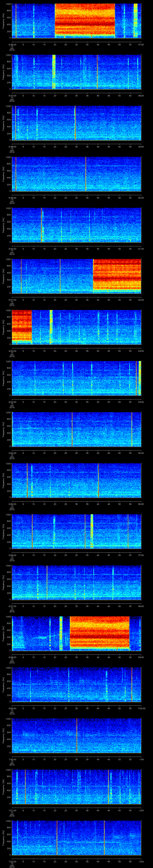Screen dimensions: 153x868
Task: Select the spectrogram panel starting at 6:54:00
Action: (x=76, y=429)
